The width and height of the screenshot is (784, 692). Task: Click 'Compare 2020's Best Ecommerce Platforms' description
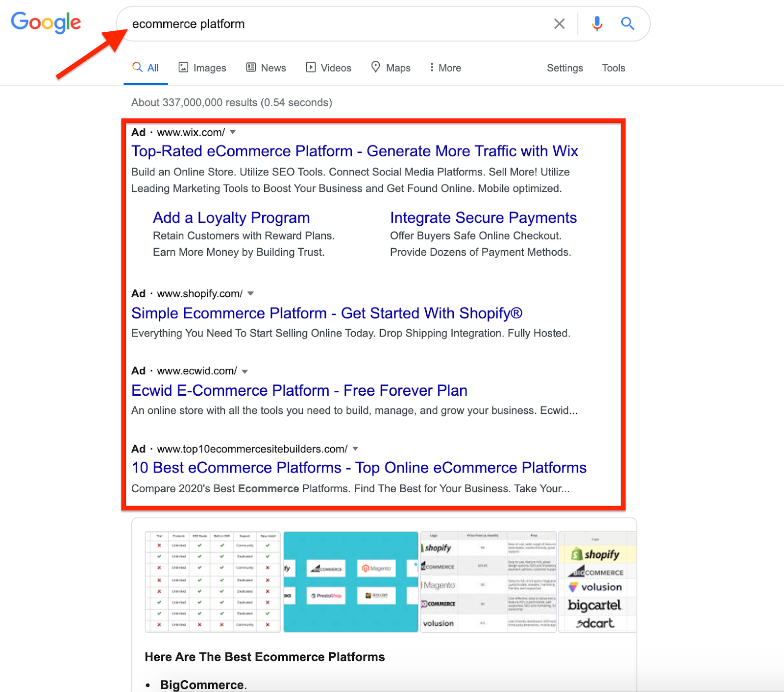350,488
